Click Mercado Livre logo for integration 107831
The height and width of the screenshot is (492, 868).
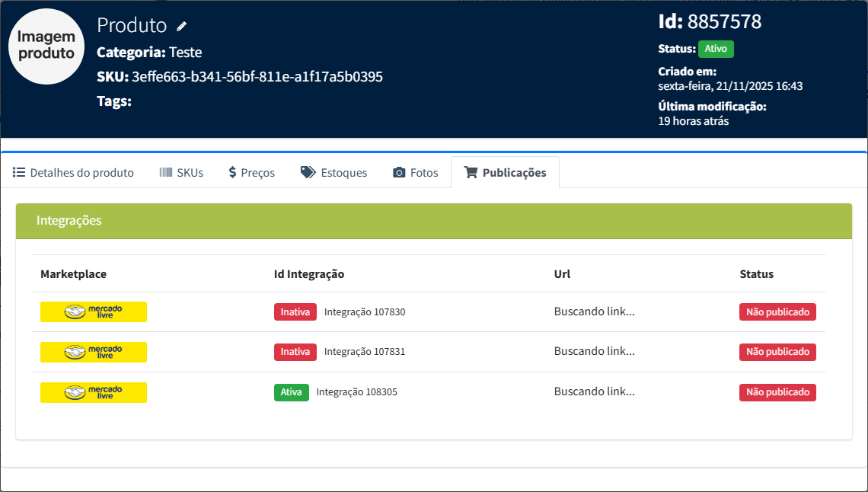pyautogui.click(x=94, y=352)
